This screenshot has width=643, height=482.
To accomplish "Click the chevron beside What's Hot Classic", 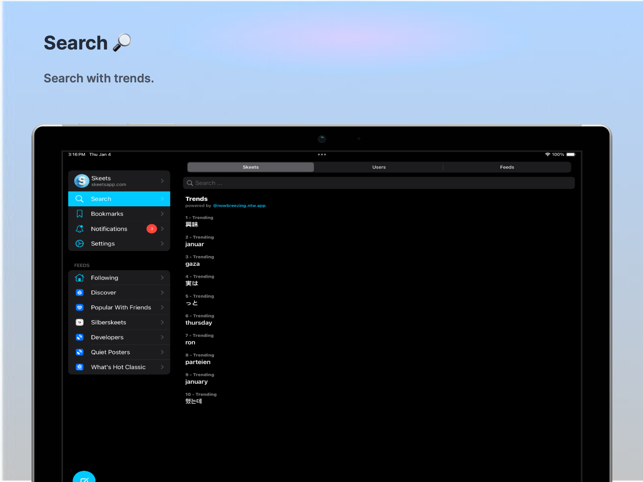I will coord(162,367).
